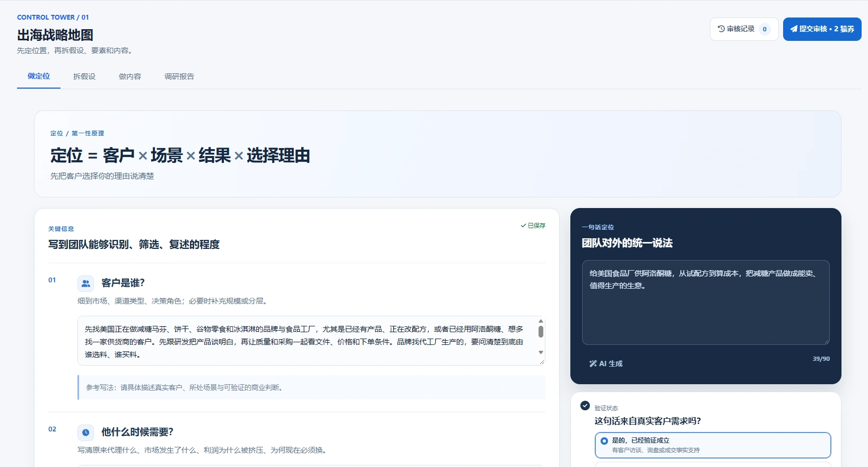Click the 定位 / 第一性原理 breadcrumb text

click(x=77, y=133)
